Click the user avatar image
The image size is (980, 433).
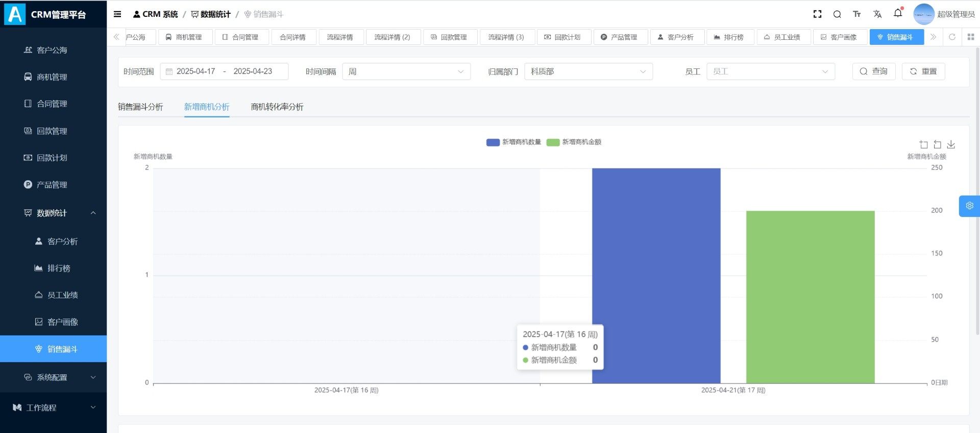point(924,14)
